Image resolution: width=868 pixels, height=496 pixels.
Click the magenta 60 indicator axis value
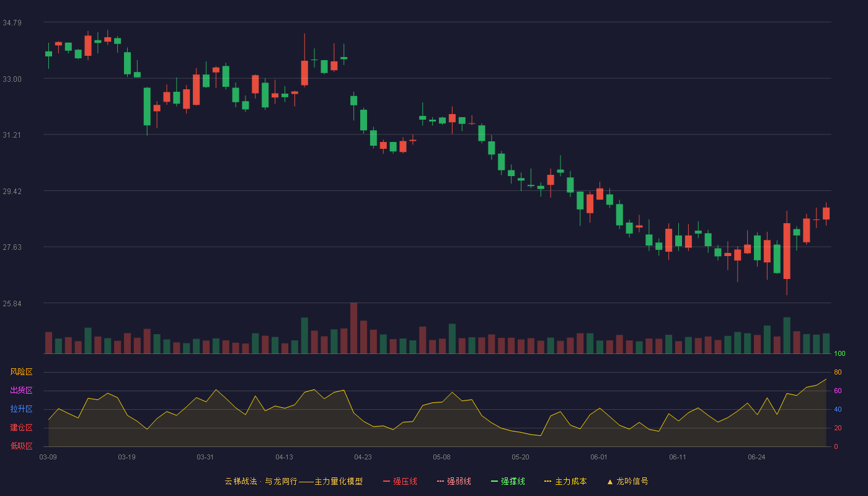click(838, 391)
